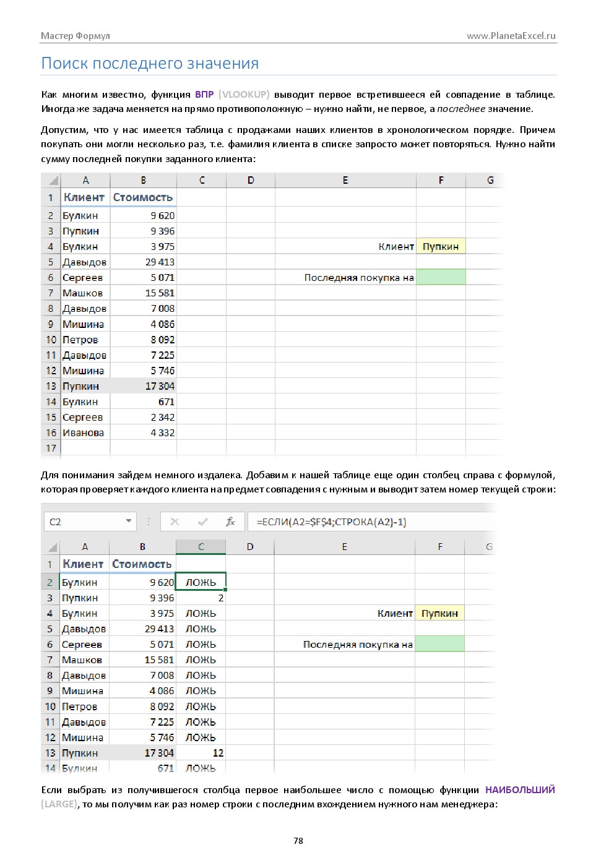Click the Стоимость header in the second table
The image size is (614, 868).
coord(142,564)
